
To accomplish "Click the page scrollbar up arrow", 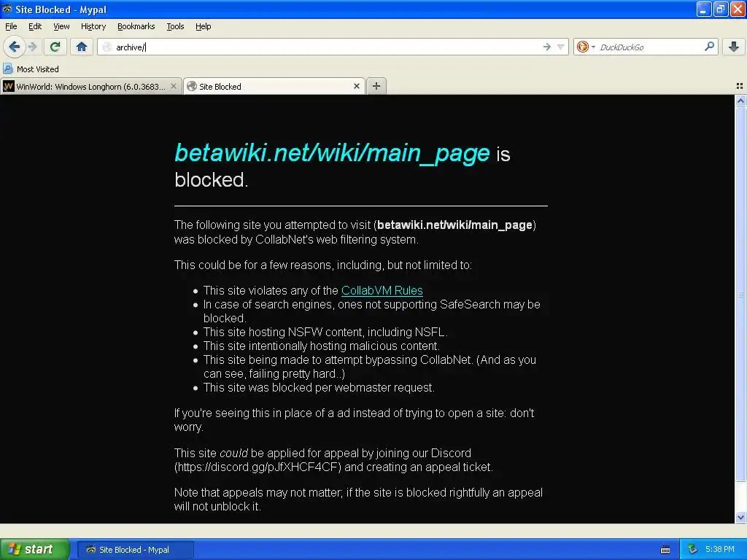I will coord(740,101).
